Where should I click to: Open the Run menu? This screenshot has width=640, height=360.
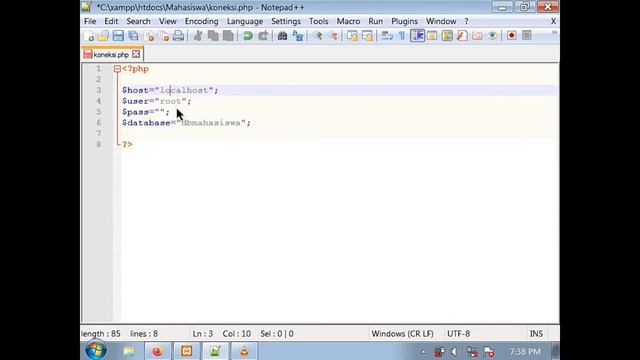point(376,21)
